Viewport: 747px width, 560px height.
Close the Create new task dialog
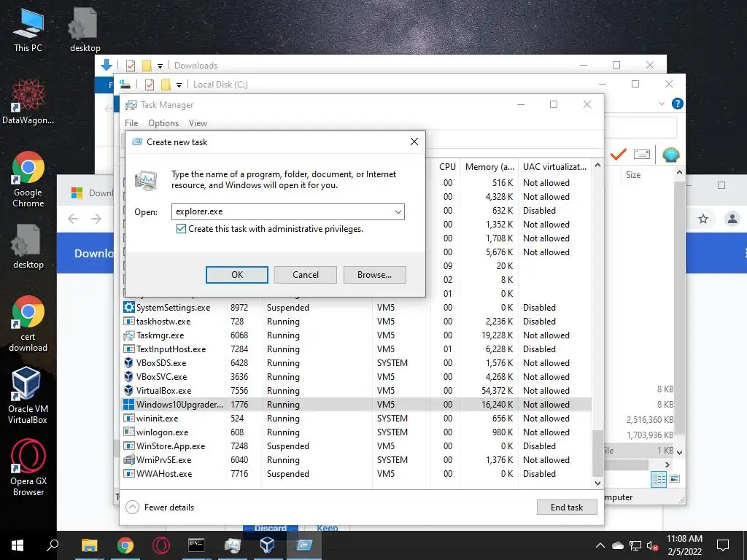tap(414, 141)
